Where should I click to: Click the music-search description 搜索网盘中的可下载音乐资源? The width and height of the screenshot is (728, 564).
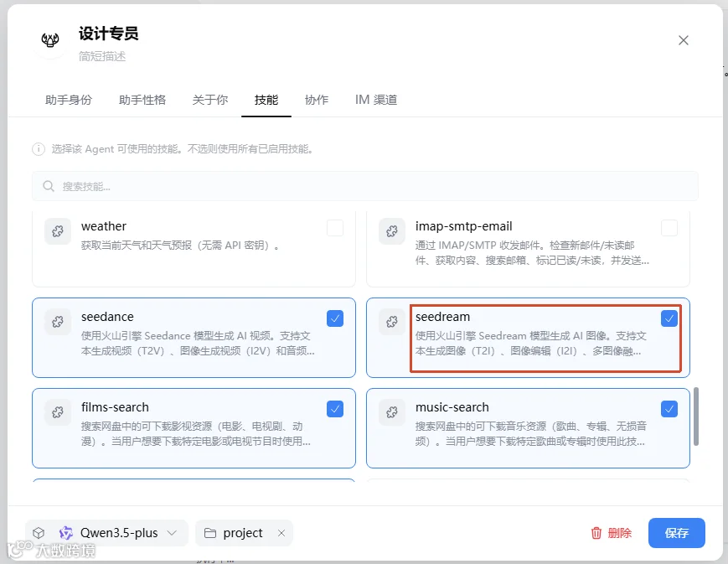530,434
